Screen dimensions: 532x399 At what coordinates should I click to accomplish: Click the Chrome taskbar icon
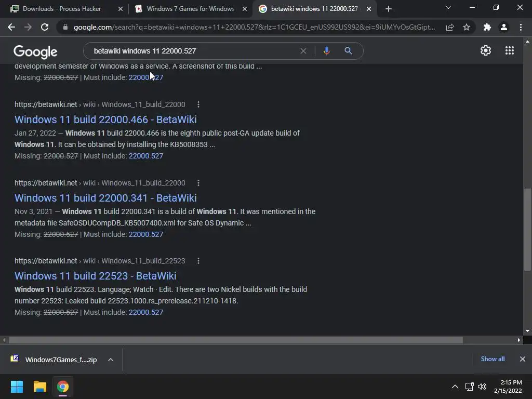click(63, 387)
